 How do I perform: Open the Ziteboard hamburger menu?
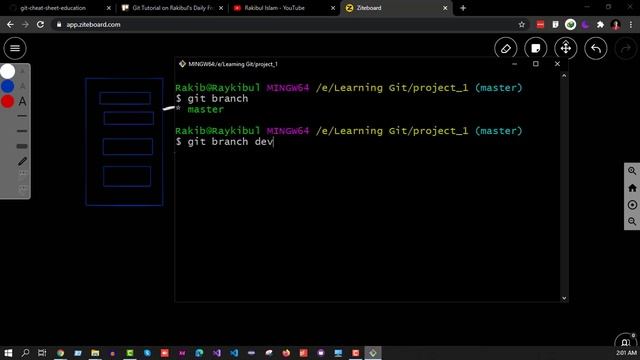(15, 48)
